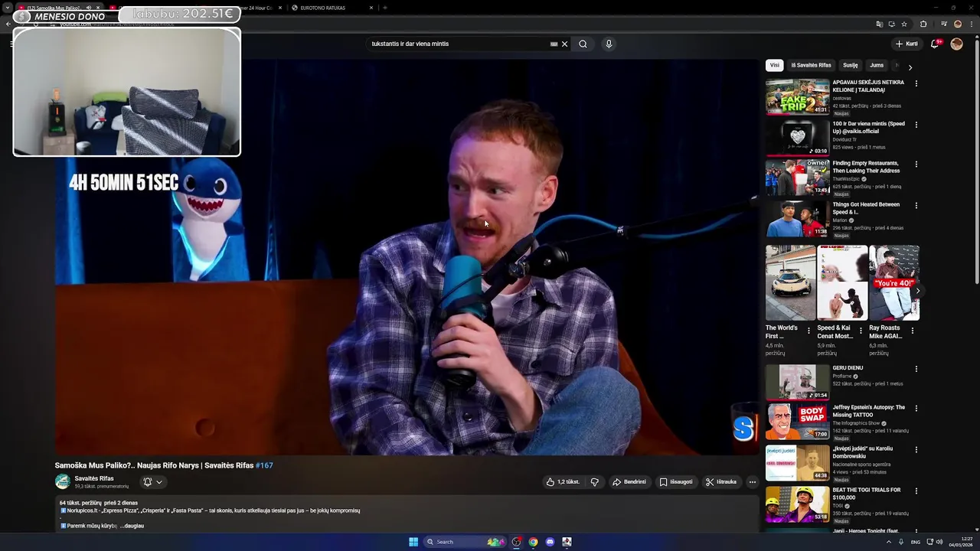Click the search magnifier button
The width and height of the screenshot is (980, 551).
(x=583, y=44)
